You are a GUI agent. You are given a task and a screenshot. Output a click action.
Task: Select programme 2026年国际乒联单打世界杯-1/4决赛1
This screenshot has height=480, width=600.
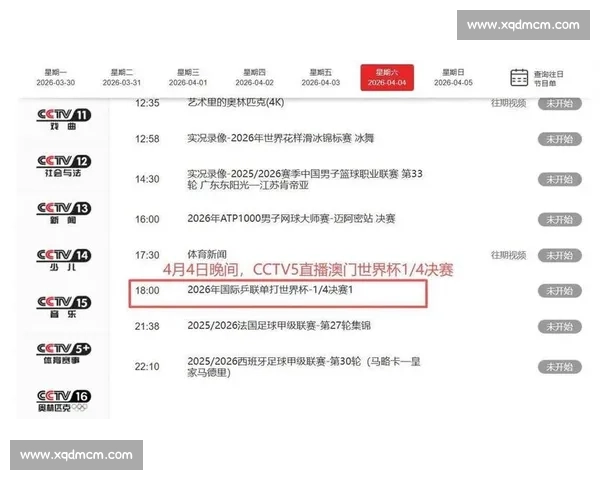(x=270, y=290)
